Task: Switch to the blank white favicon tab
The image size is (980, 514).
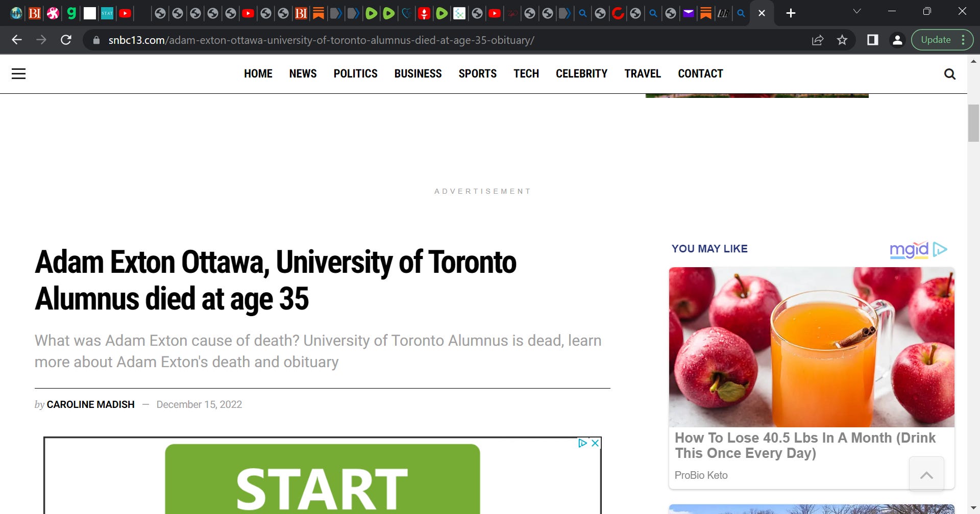Action: point(90,13)
